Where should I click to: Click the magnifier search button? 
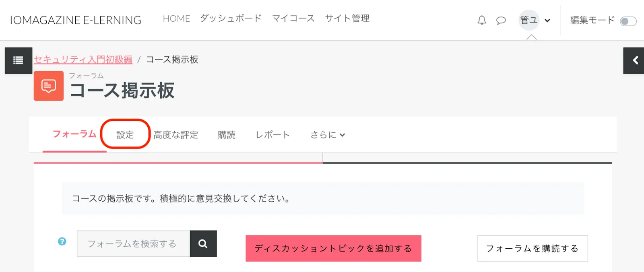click(x=203, y=243)
